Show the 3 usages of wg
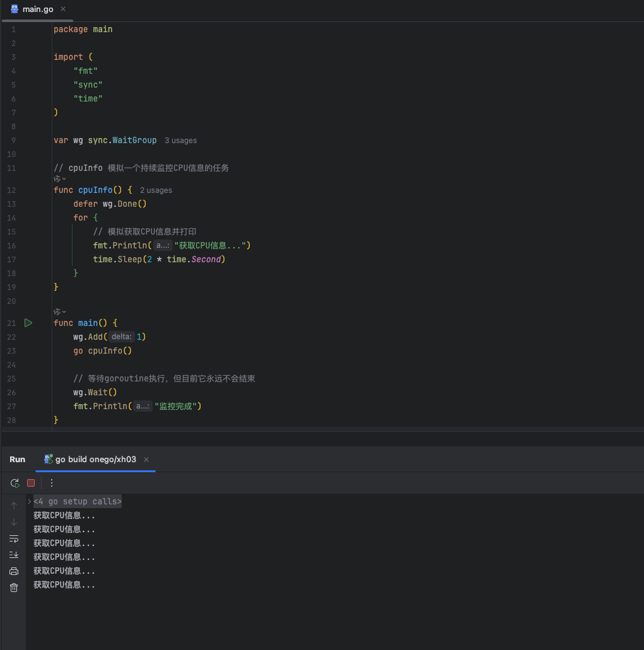The image size is (644, 650). [180, 141]
